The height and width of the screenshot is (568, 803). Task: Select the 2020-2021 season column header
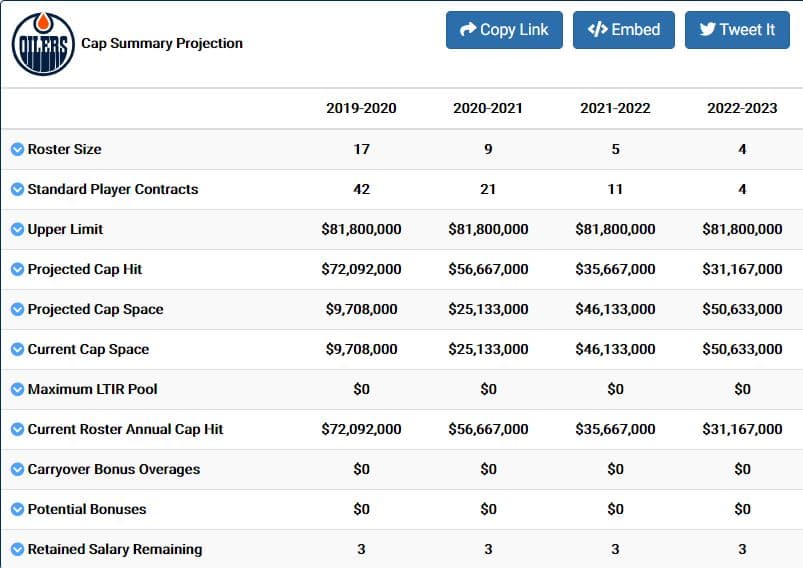point(488,108)
